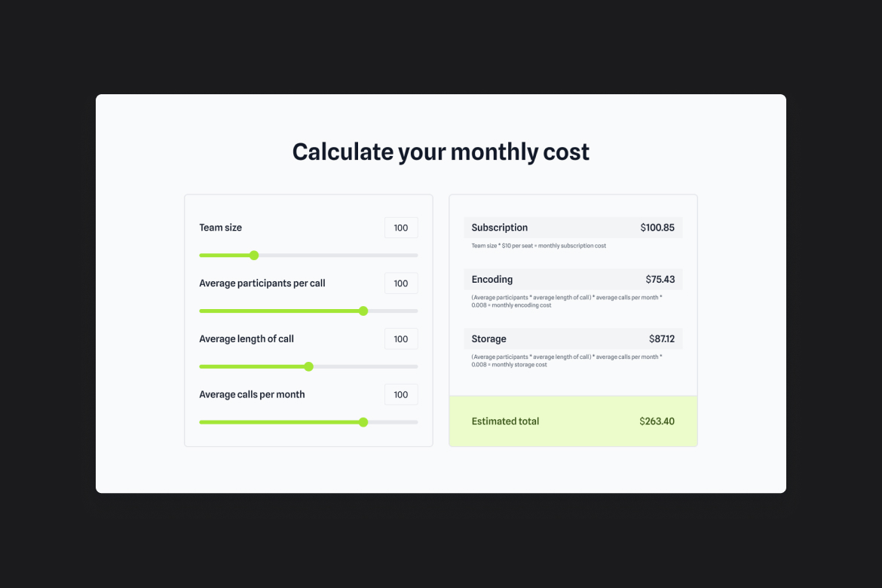Click the $263.40 total value
The height and width of the screenshot is (588, 882).
(657, 421)
